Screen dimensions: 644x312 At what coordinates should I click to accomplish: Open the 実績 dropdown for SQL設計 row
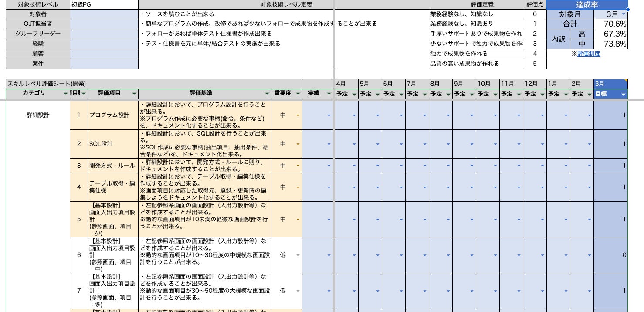(329, 144)
